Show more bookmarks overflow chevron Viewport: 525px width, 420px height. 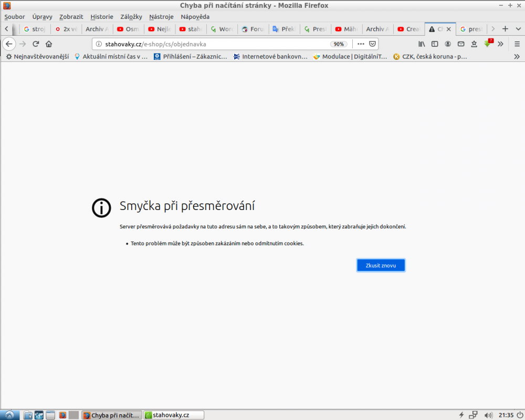point(517,57)
